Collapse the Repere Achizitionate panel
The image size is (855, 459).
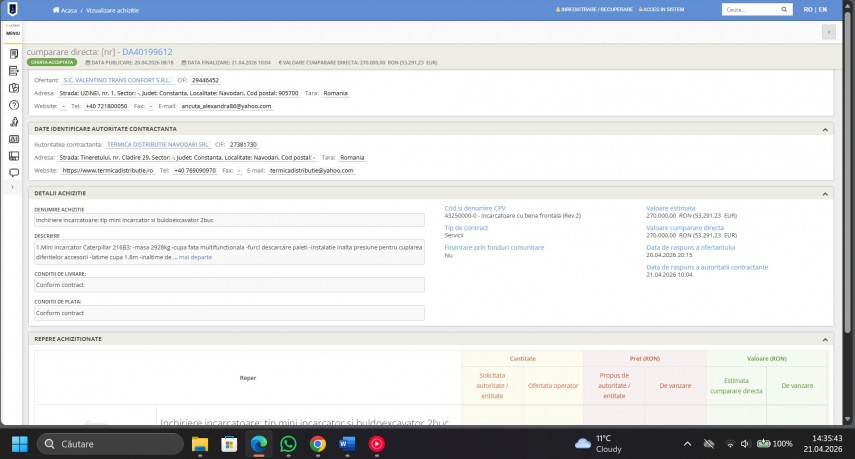[x=825, y=339]
